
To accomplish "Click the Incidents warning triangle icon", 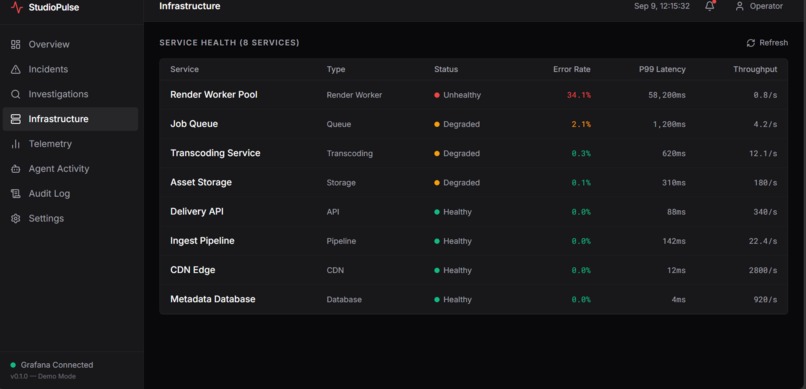I will click(x=15, y=69).
